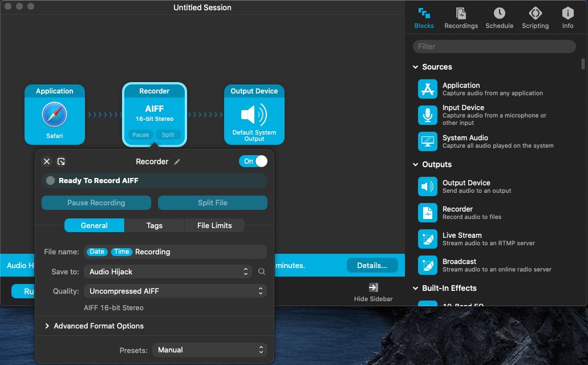This screenshot has width=588, height=365.
Task: Click the Blocks tab icon
Action: (424, 14)
